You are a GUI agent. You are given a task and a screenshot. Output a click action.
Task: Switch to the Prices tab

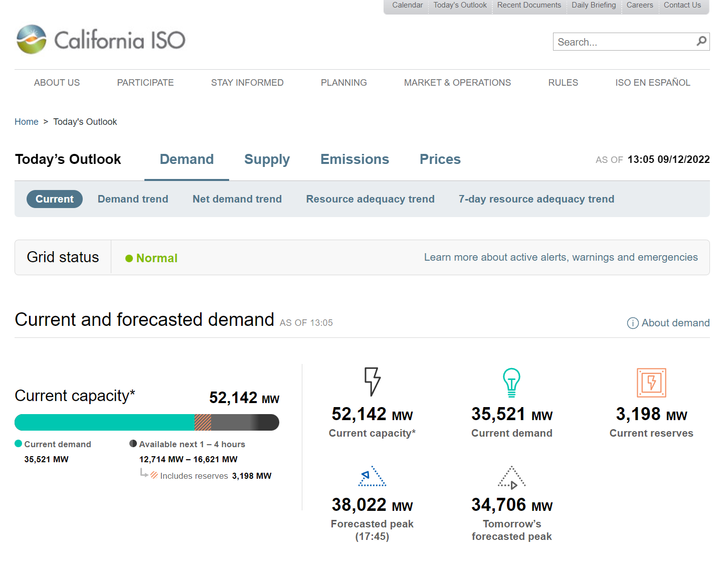[440, 159]
